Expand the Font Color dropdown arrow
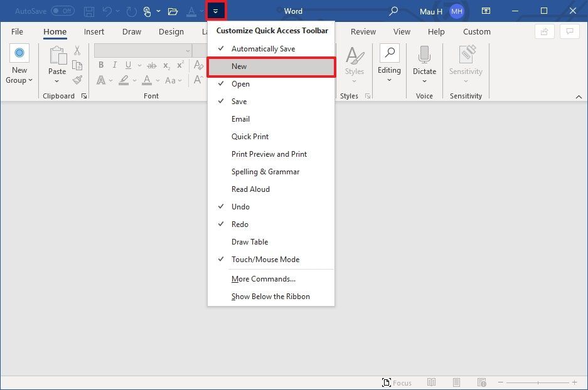Image resolution: width=588 pixels, height=390 pixels. tap(158, 80)
